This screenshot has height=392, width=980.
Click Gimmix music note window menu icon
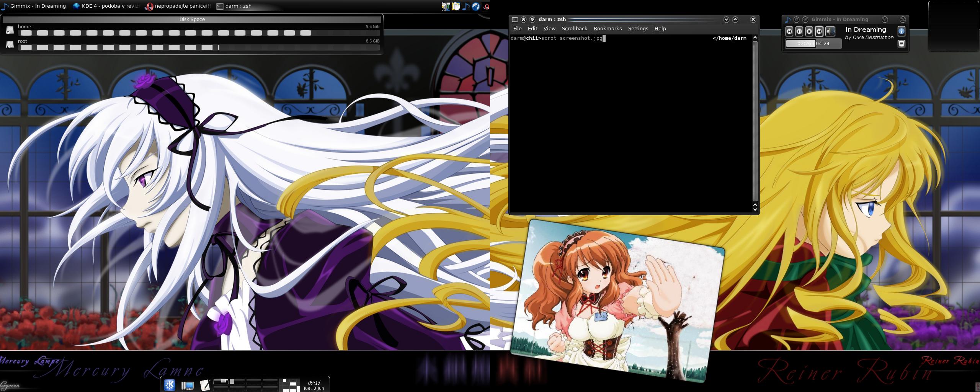click(788, 20)
